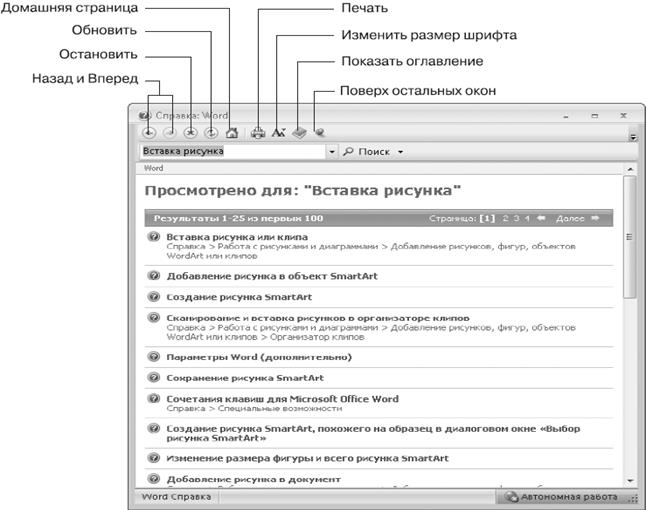Stop loading the help page
Screen dimensions: 646x510
[x=190, y=133]
